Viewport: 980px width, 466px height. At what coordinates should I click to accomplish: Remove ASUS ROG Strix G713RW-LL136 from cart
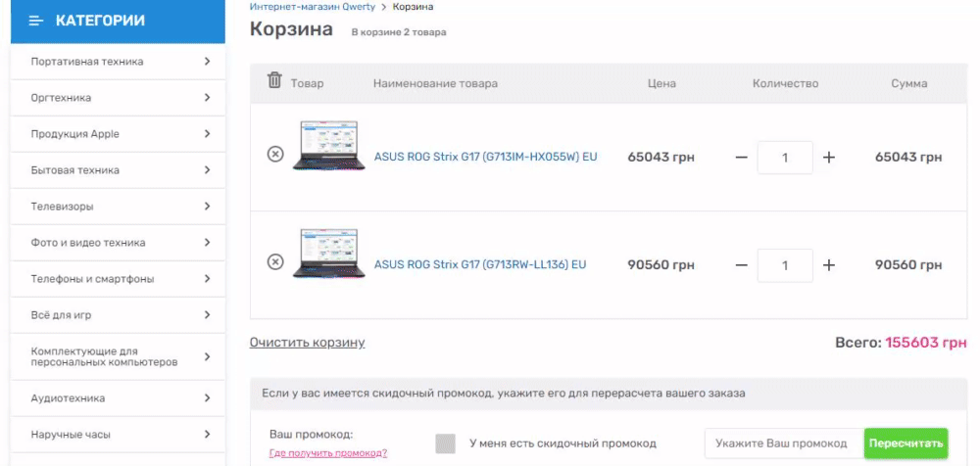coord(275,261)
